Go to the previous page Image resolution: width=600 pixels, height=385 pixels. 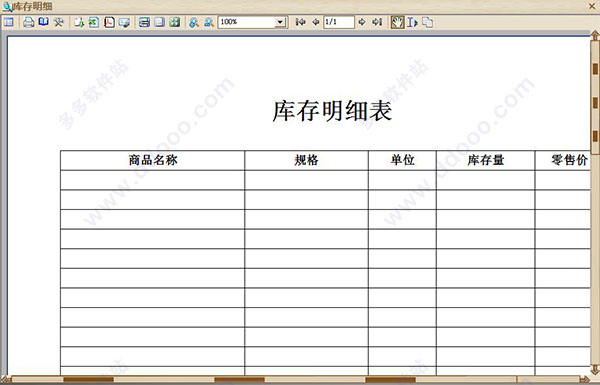[x=316, y=22]
